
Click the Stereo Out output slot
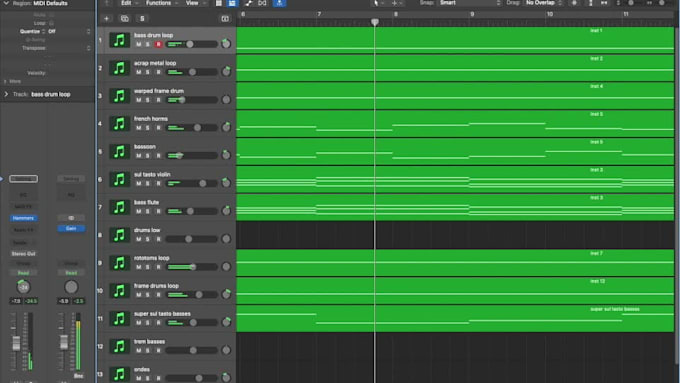(x=23, y=254)
